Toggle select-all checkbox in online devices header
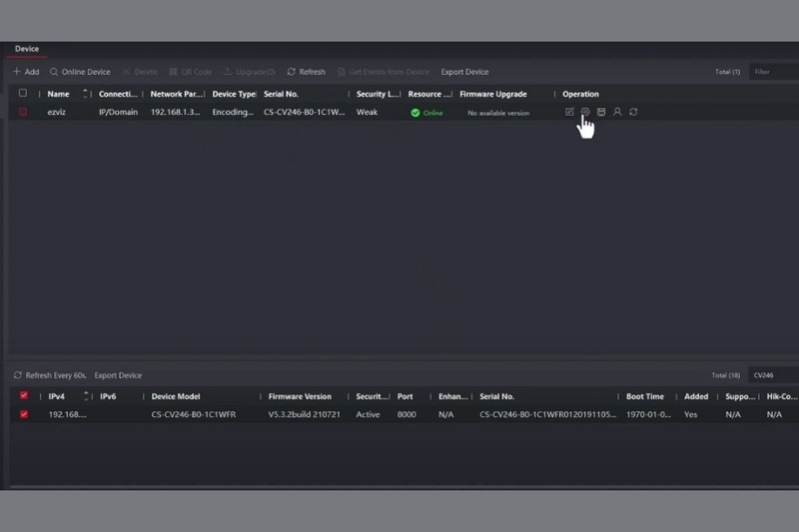The image size is (799, 532). coord(23,395)
